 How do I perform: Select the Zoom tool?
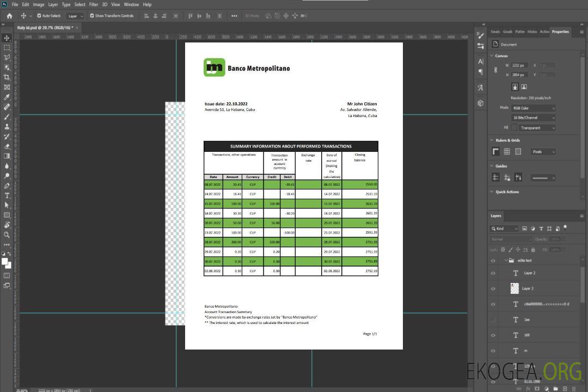pos(7,235)
